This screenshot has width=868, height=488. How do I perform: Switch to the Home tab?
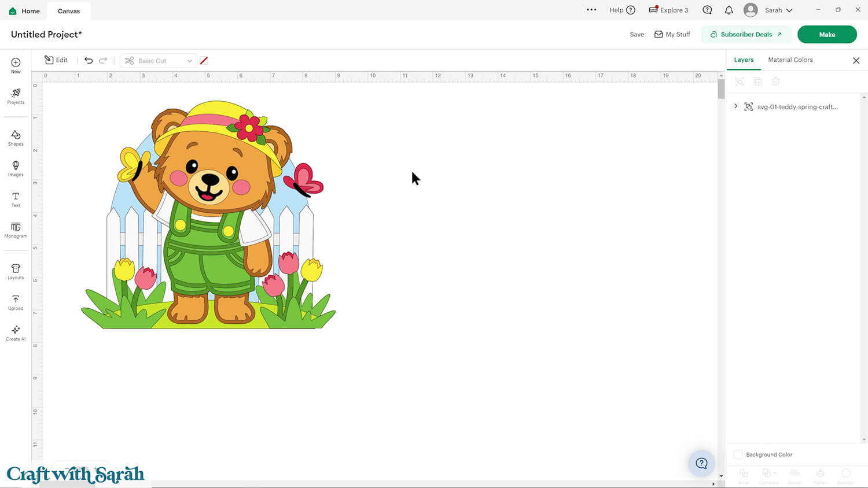[x=24, y=11]
